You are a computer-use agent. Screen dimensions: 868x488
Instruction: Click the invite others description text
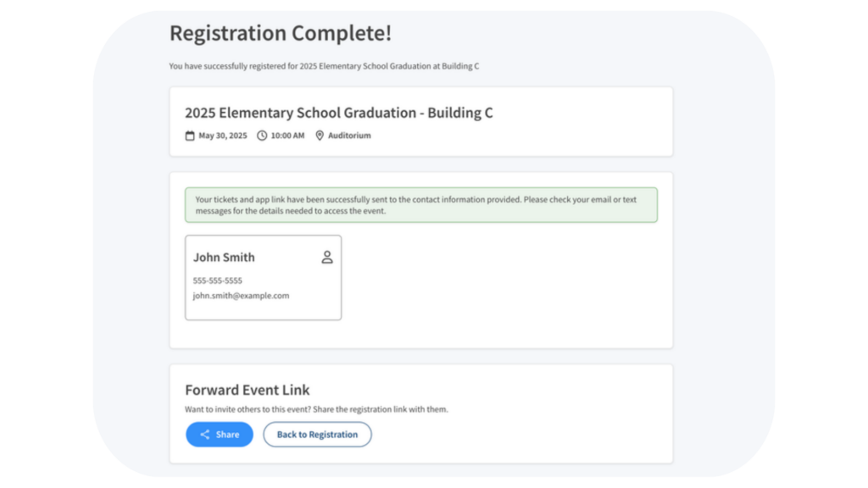pyautogui.click(x=317, y=409)
